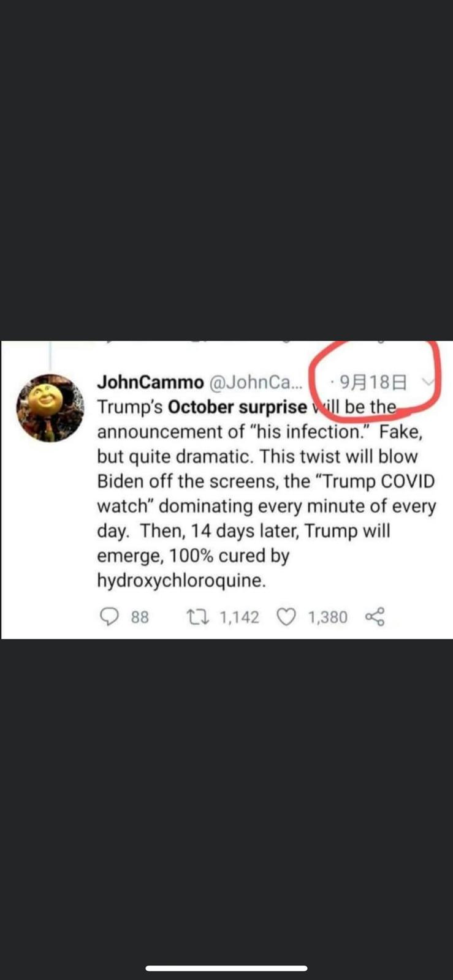Open the JohnCammo display name
The image size is (453, 980).
150,382
